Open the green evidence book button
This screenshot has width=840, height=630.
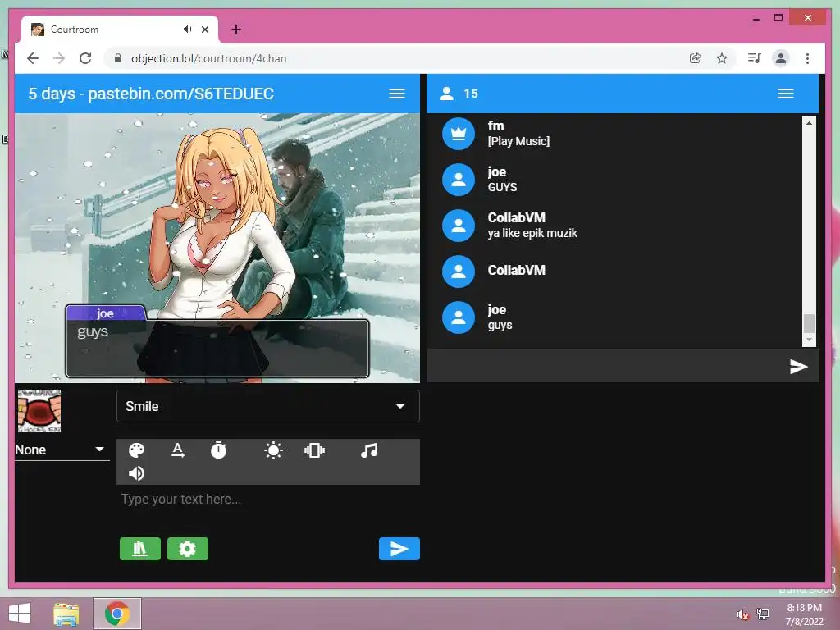(139, 549)
